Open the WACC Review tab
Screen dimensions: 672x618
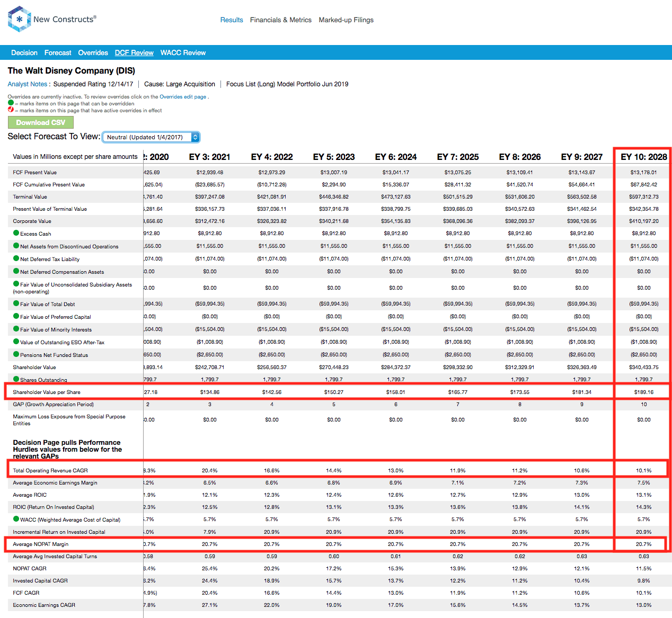[183, 53]
